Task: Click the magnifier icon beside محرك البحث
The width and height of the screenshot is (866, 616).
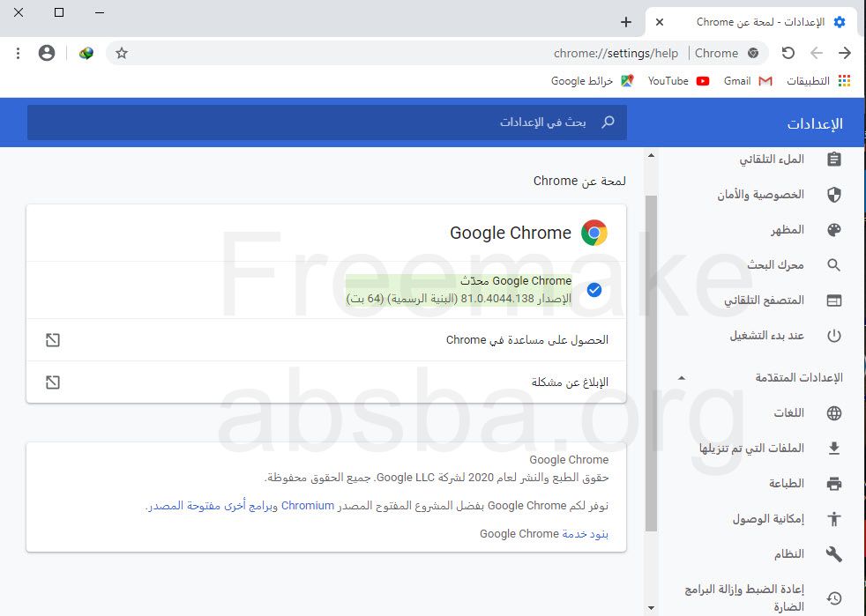Action: [834, 265]
